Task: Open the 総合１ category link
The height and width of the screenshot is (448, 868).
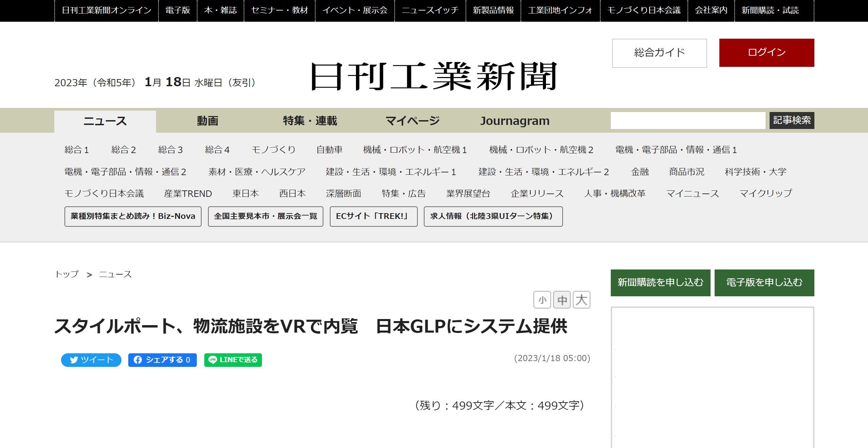Action: click(x=77, y=150)
